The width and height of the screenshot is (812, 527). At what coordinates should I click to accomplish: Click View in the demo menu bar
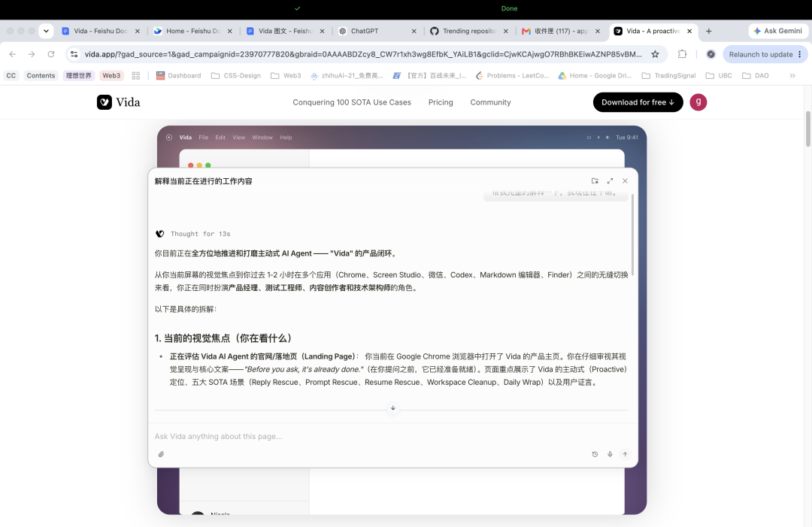tap(239, 138)
